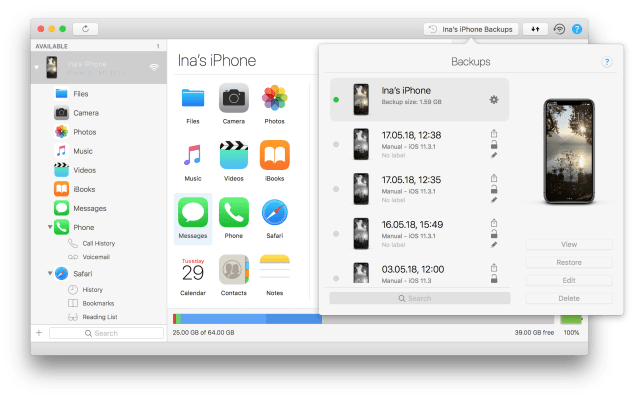
Task: Open blue help icon in toolbar
Action: (x=577, y=29)
